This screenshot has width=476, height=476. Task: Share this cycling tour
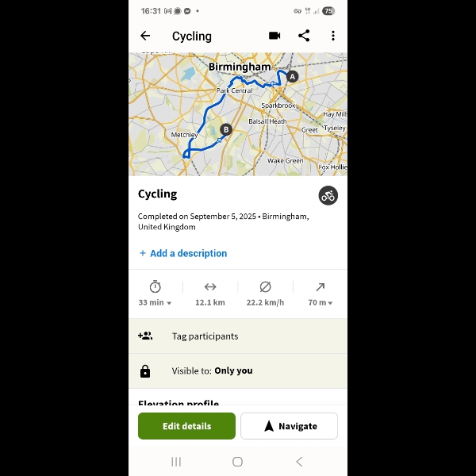click(x=304, y=36)
